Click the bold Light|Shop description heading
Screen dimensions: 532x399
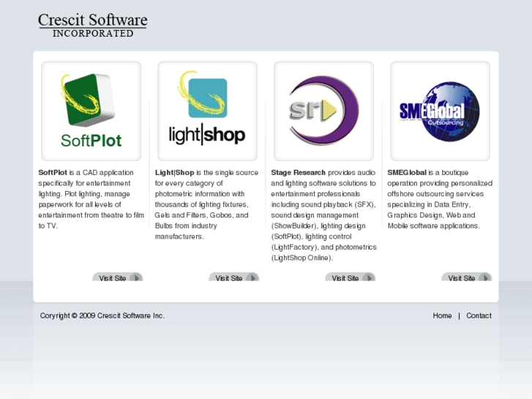[174, 173]
